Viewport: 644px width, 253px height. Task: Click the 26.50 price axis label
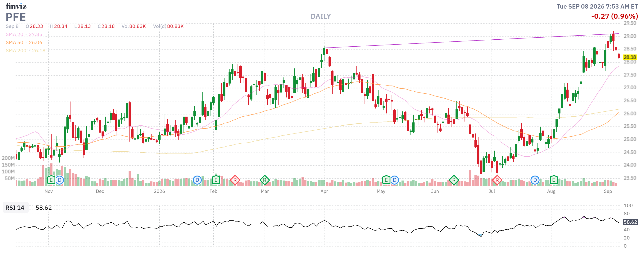pos(630,100)
